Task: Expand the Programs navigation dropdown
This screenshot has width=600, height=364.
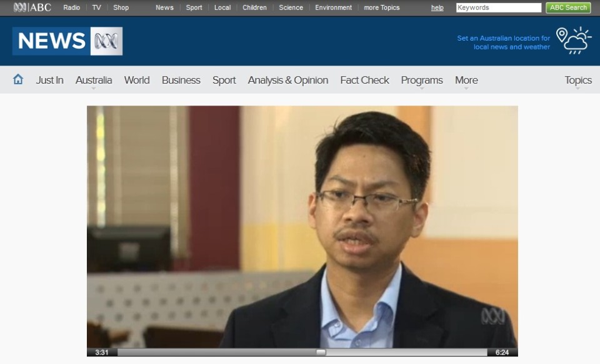Action: tap(422, 81)
